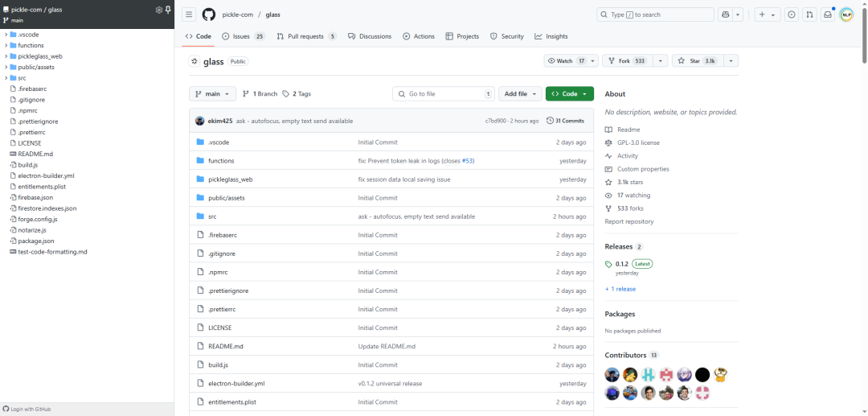Open electron-builder.yml in the file list
Image resolution: width=868 pixels, height=416 pixels.
[237, 383]
